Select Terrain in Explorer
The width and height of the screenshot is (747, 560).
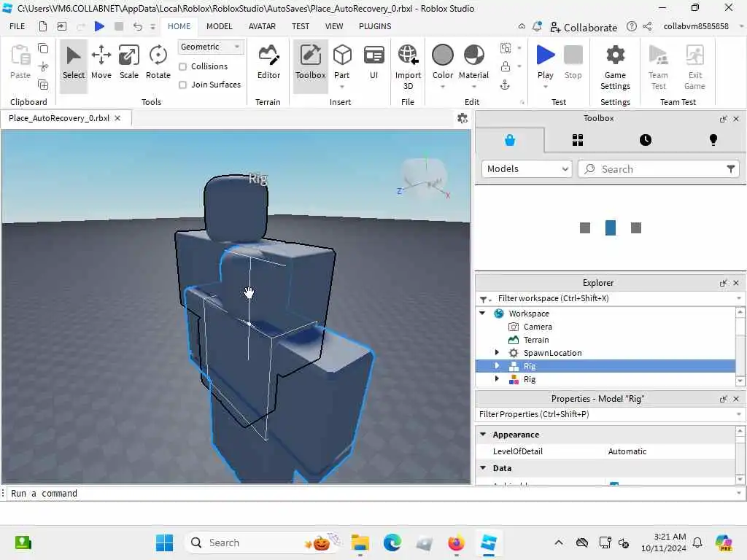(536, 340)
